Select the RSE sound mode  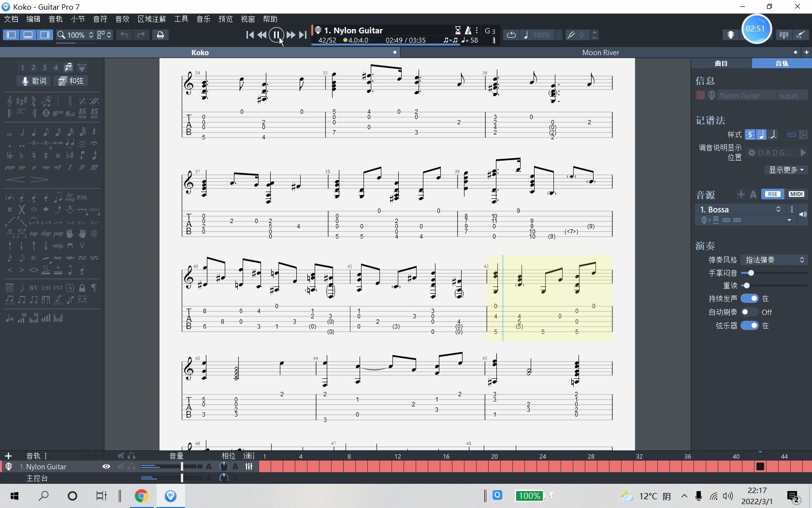pos(772,194)
